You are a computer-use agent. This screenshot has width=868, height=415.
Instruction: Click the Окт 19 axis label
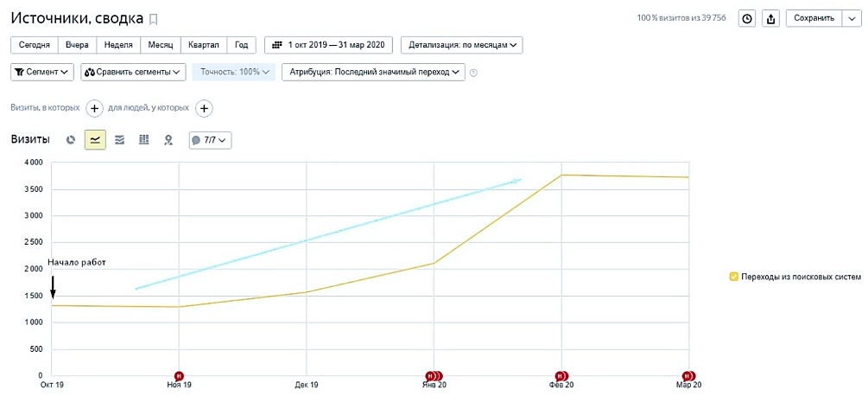click(52, 385)
